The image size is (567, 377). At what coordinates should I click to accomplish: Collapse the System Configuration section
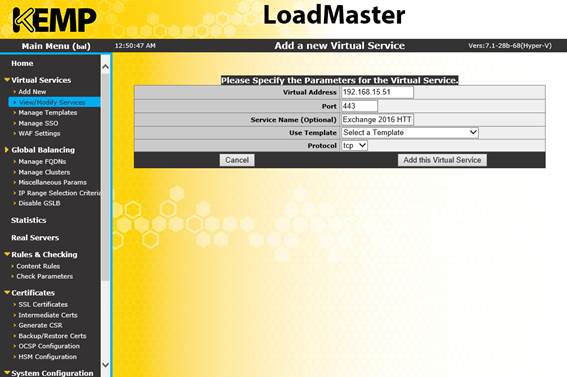coord(52,373)
